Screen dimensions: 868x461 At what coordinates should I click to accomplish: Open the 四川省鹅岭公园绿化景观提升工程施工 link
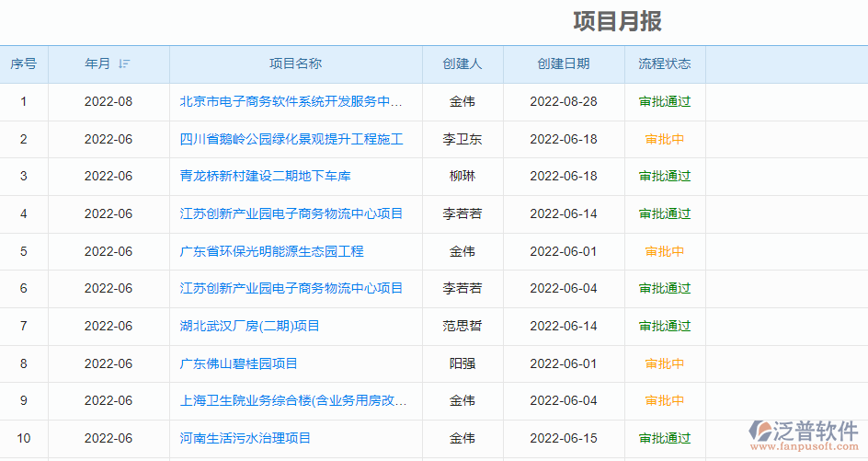coord(291,139)
